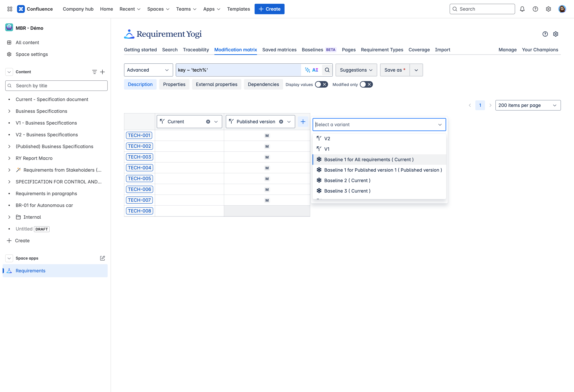Open the Advanced search mode dropdown
The width and height of the screenshot is (574, 392).
point(148,70)
